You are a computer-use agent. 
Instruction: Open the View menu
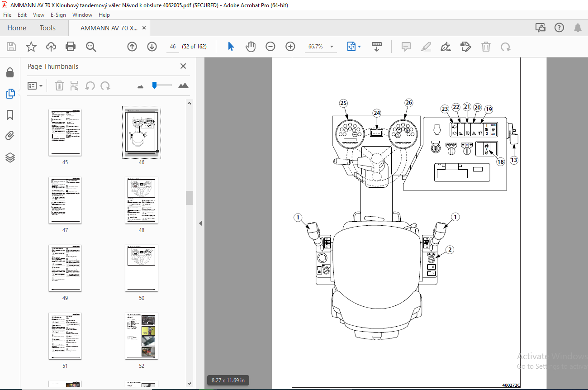point(39,15)
